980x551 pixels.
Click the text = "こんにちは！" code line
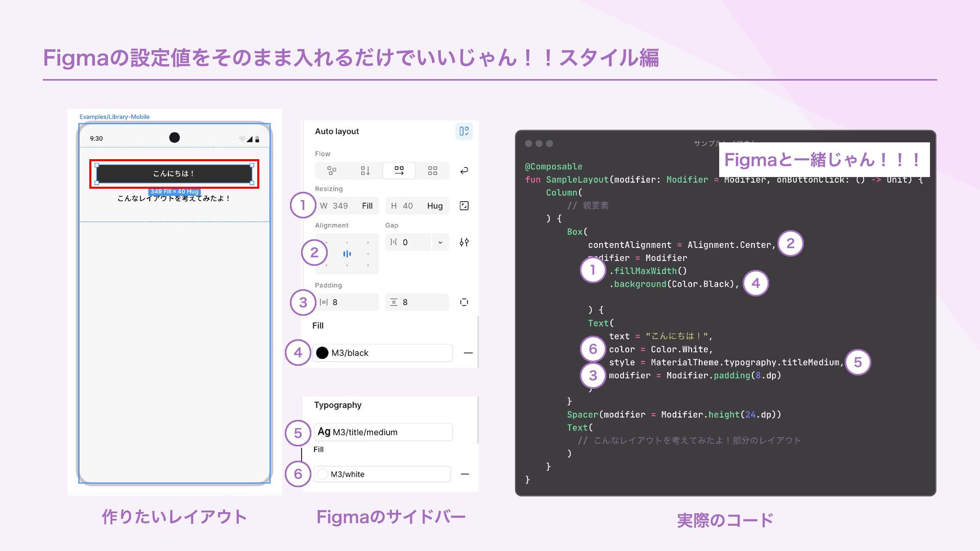click(660, 336)
